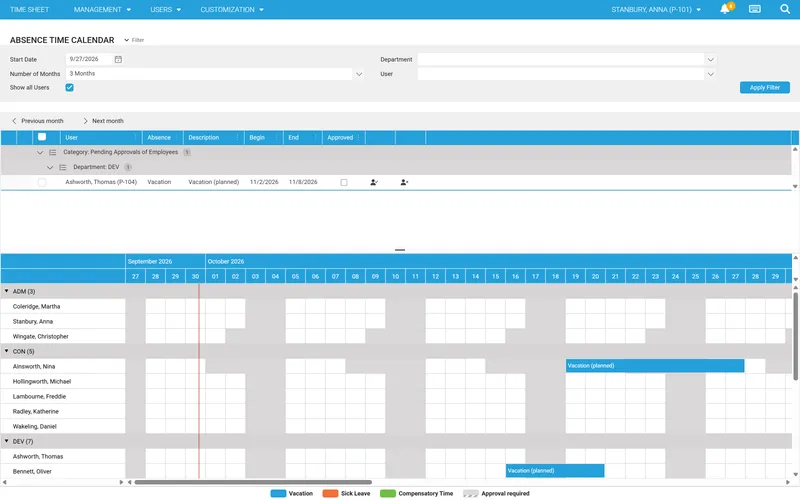Click the Start Date input field

coord(89,59)
